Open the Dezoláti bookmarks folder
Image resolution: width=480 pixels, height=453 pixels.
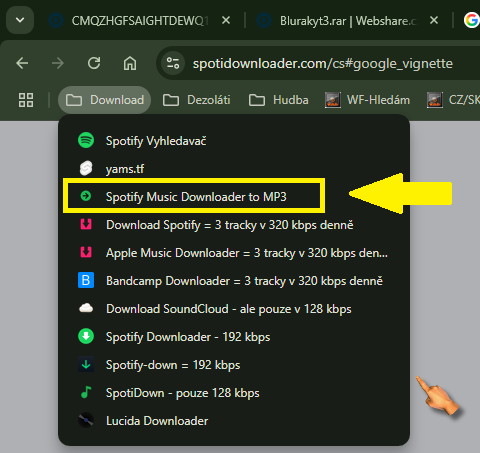tap(197, 100)
